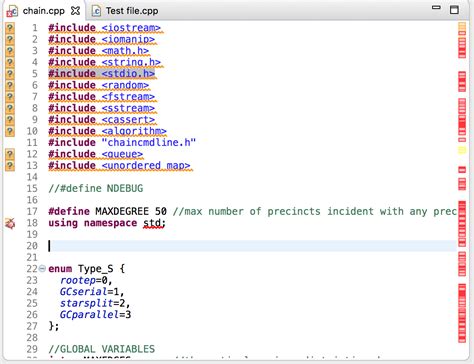This screenshot has width=474, height=364.
Task: Click the underlined std on line 18
Action: (x=152, y=223)
